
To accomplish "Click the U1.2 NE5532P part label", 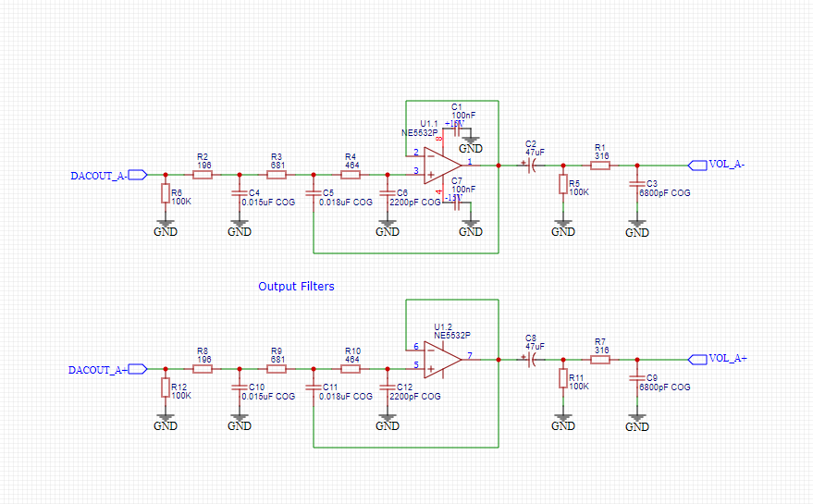I will 452,336.
